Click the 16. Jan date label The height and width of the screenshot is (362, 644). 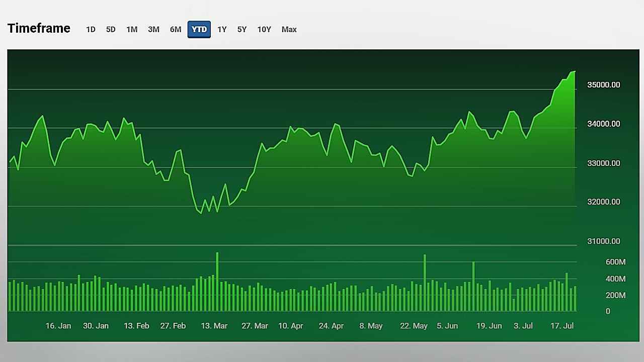click(x=58, y=326)
